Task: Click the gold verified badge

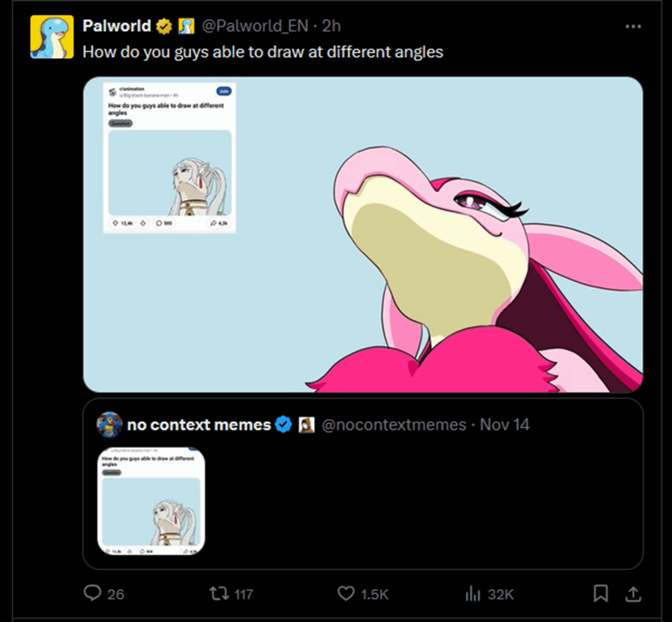Action: 164,26
